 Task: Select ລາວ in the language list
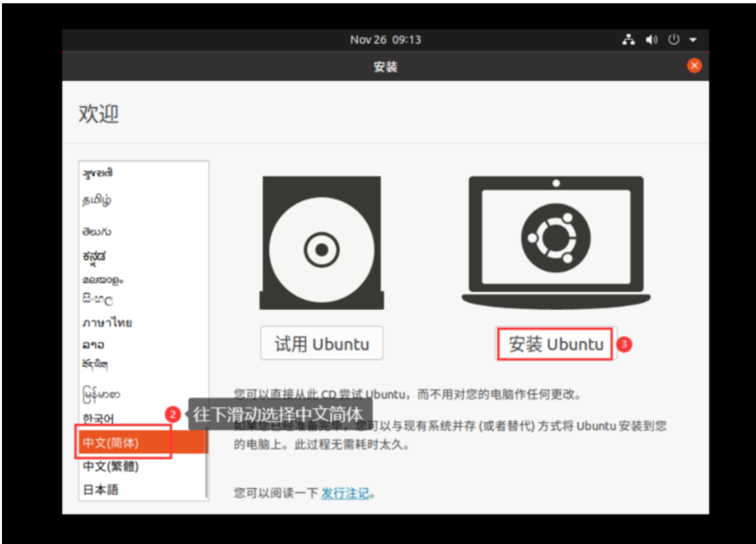pos(143,344)
